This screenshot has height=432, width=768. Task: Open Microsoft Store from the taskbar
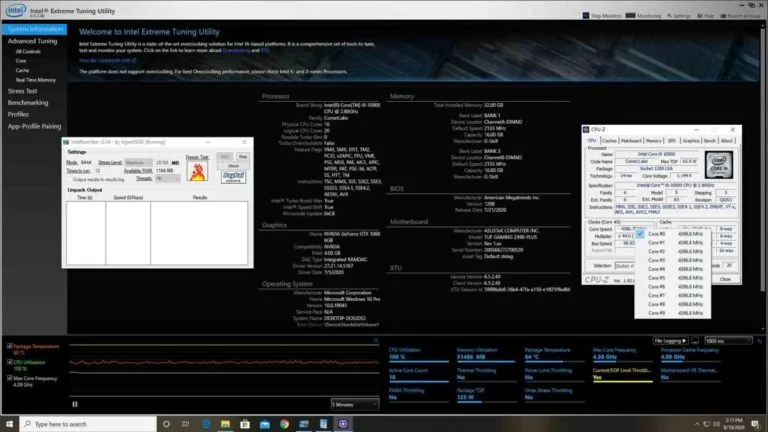tap(245, 424)
